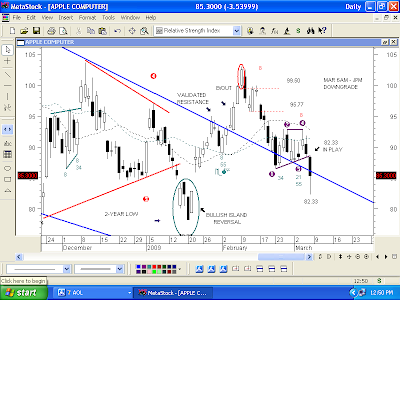This screenshot has height=400, width=400.
Task: Select the ellipse drawing tool
Action: [8, 168]
